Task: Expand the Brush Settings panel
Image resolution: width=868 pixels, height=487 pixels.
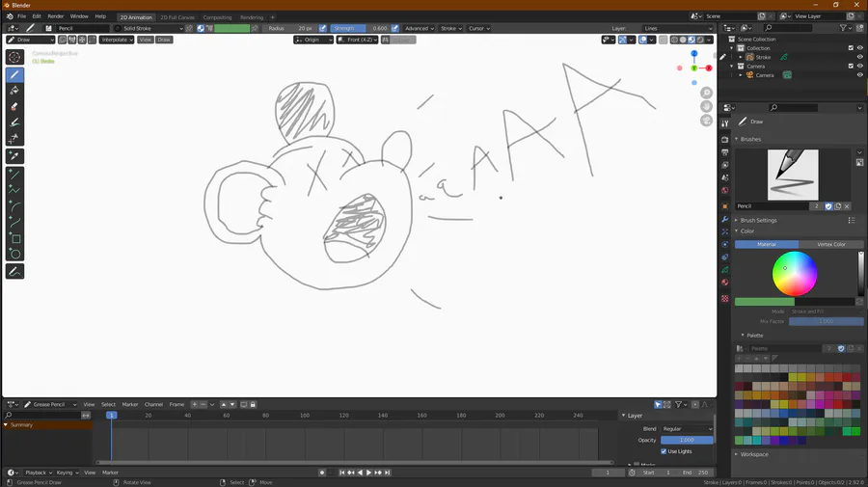Action: [758, 220]
